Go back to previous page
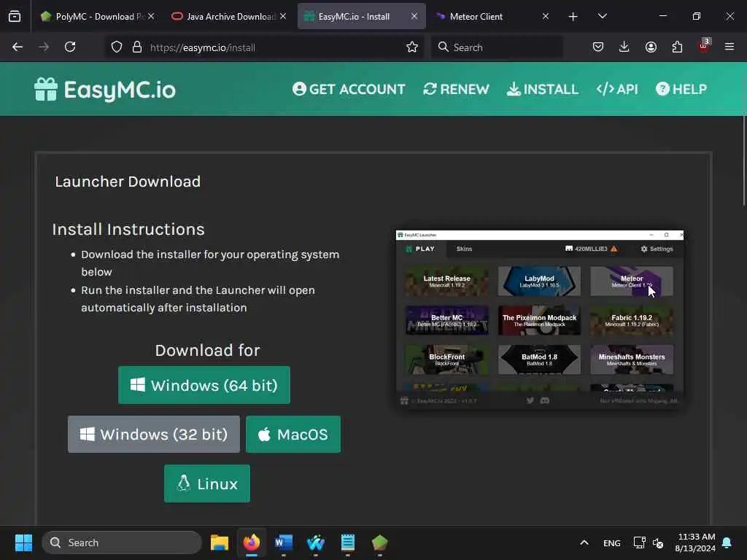This screenshot has height=560, width=747. (x=18, y=47)
